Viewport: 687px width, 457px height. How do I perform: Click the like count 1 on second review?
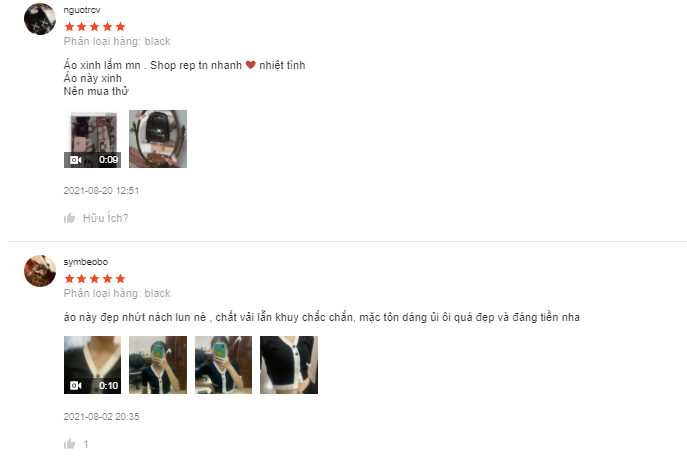86,444
